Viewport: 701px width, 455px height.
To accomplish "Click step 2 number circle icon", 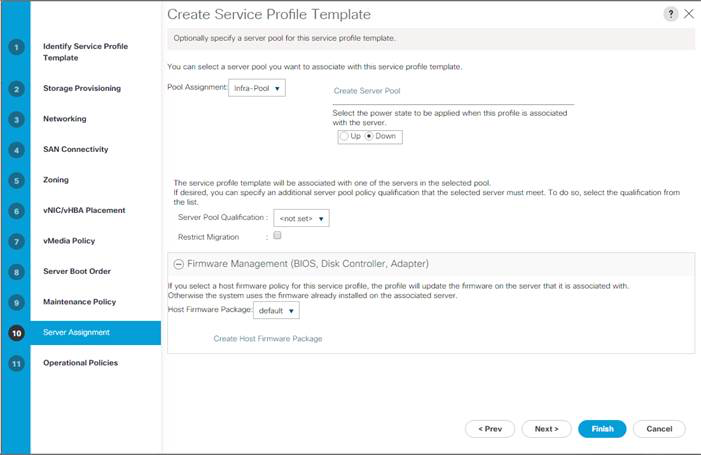I will [16, 88].
